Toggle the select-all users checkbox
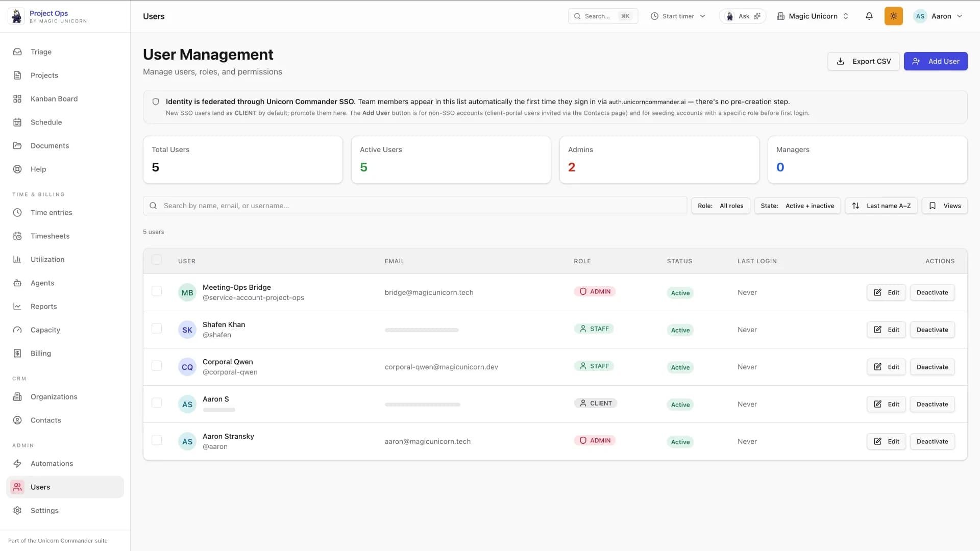This screenshot has width=980, height=551. 157,260
